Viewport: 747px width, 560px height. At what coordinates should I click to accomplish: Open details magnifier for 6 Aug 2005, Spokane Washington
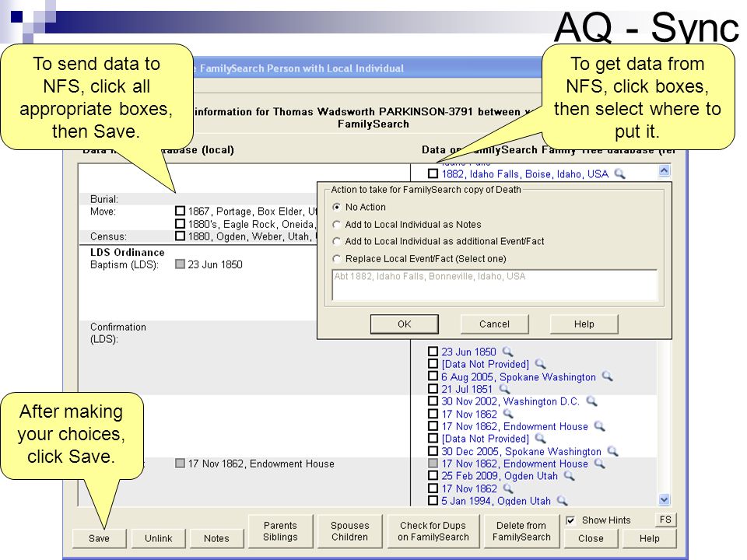[607, 376]
